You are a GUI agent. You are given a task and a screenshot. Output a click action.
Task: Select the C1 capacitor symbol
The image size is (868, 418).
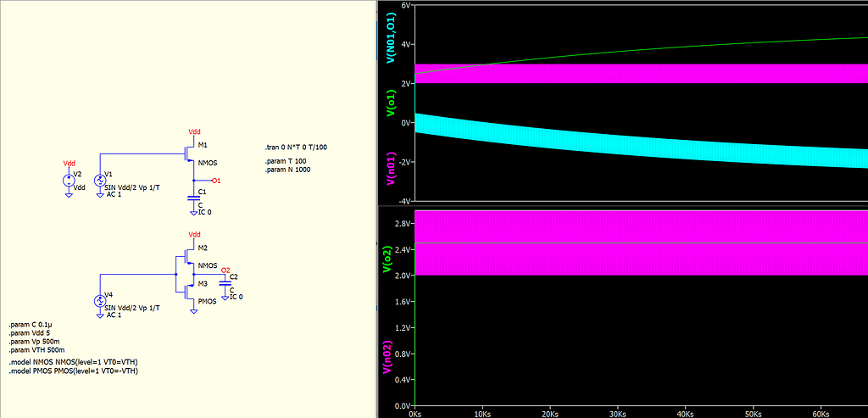point(194,198)
